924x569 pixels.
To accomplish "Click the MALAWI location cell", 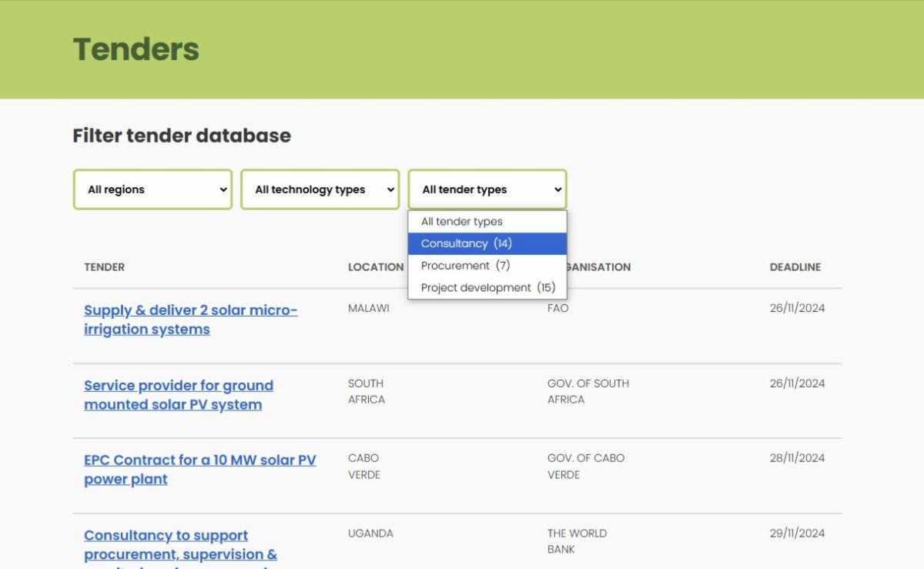I will click(x=368, y=308).
